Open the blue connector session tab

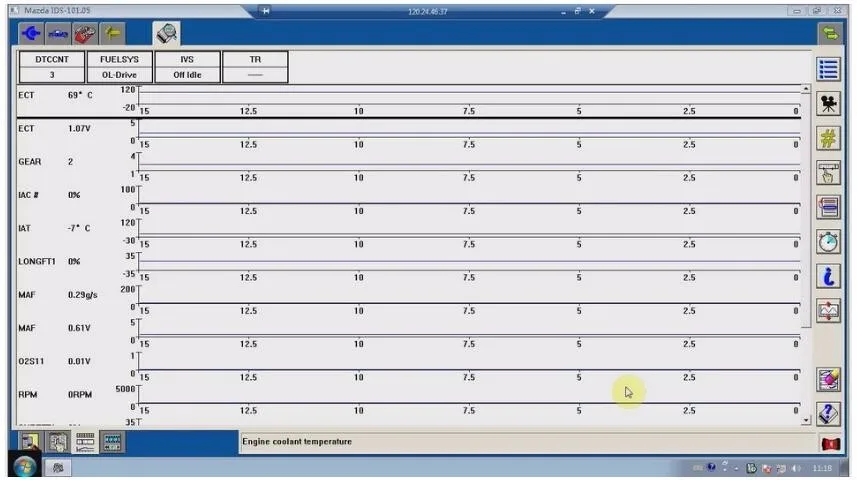coord(31,34)
